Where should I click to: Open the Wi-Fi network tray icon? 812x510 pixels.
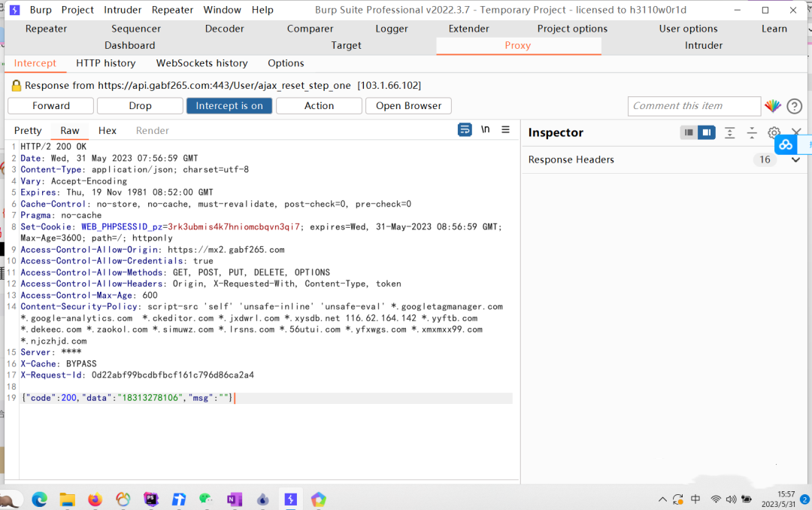click(x=716, y=499)
